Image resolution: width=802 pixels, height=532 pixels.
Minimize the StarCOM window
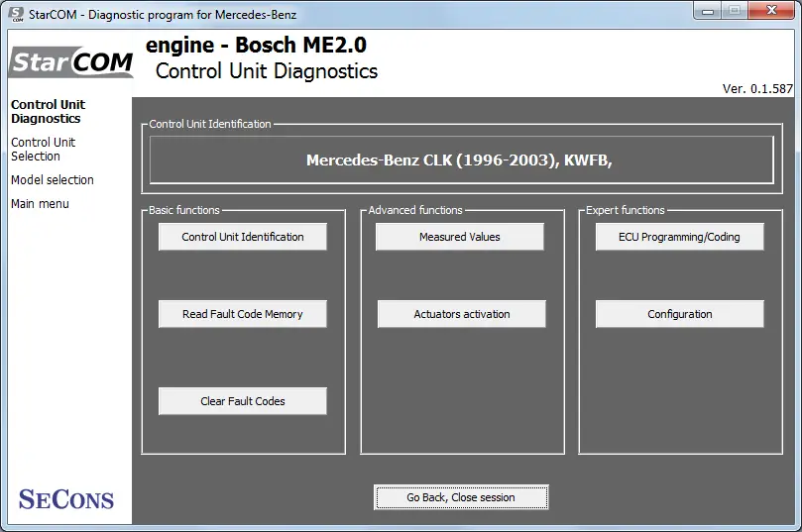click(708, 11)
